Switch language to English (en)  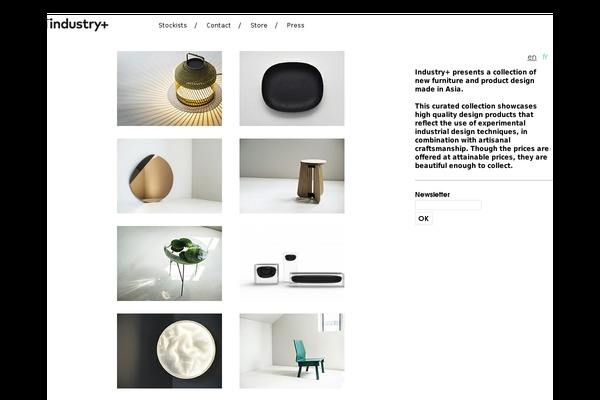[x=532, y=57]
